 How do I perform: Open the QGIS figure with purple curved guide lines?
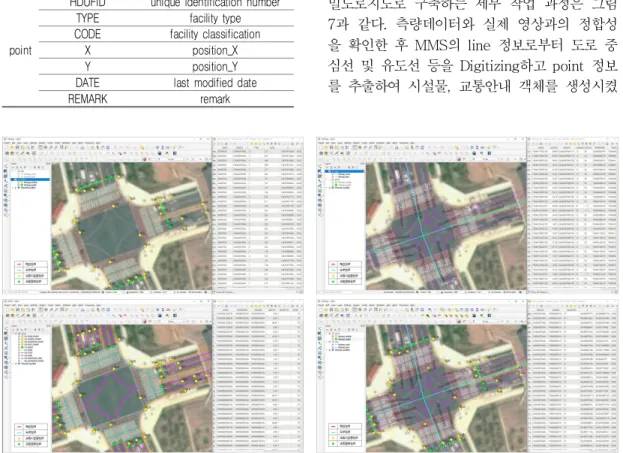point(153,376)
